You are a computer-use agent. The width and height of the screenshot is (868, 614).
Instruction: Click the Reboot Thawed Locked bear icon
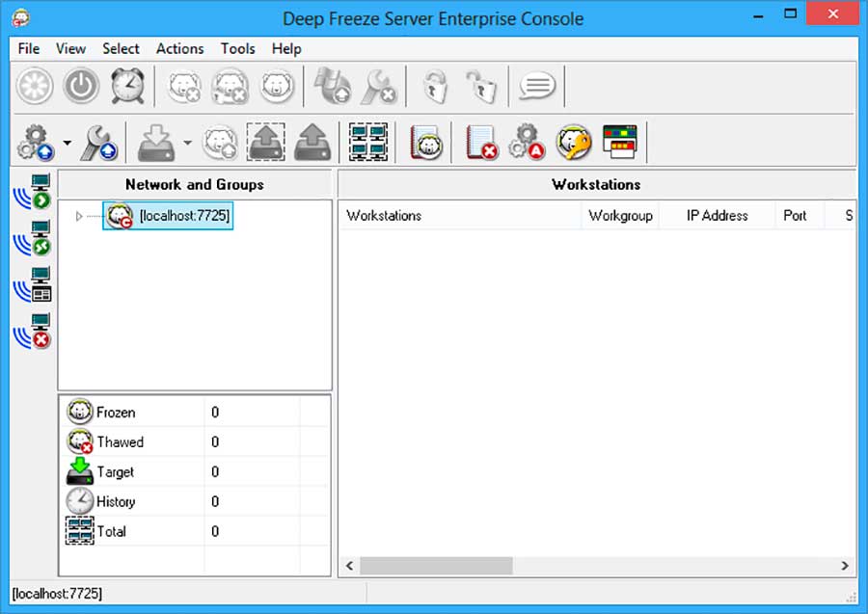coord(231,87)
